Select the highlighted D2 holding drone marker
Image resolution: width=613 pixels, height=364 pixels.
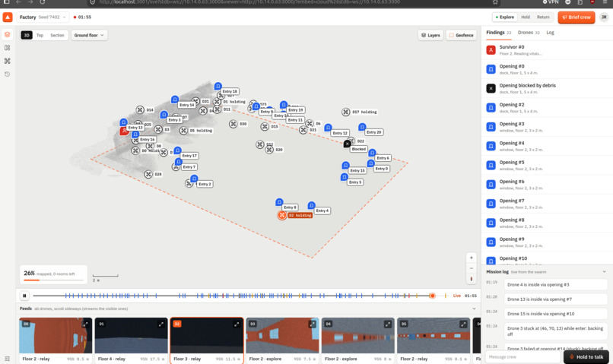282,215
